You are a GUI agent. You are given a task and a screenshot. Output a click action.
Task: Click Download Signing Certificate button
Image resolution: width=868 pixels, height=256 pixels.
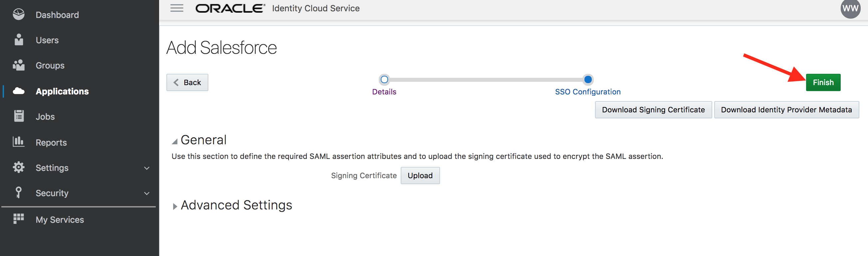point(653,110)
